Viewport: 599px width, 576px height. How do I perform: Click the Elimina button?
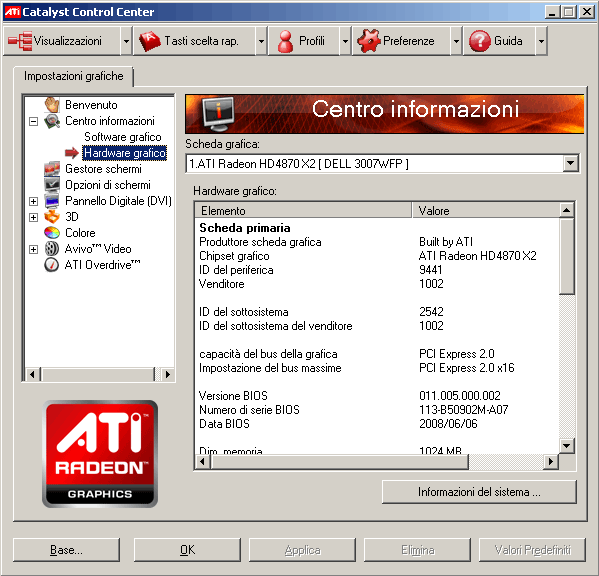(x=417, y=550)
